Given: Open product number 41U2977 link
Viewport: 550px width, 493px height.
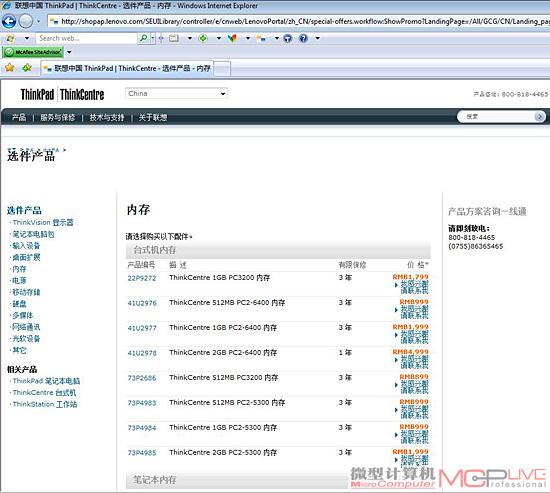Looking at the screenshot, I should tap(142, 328).
